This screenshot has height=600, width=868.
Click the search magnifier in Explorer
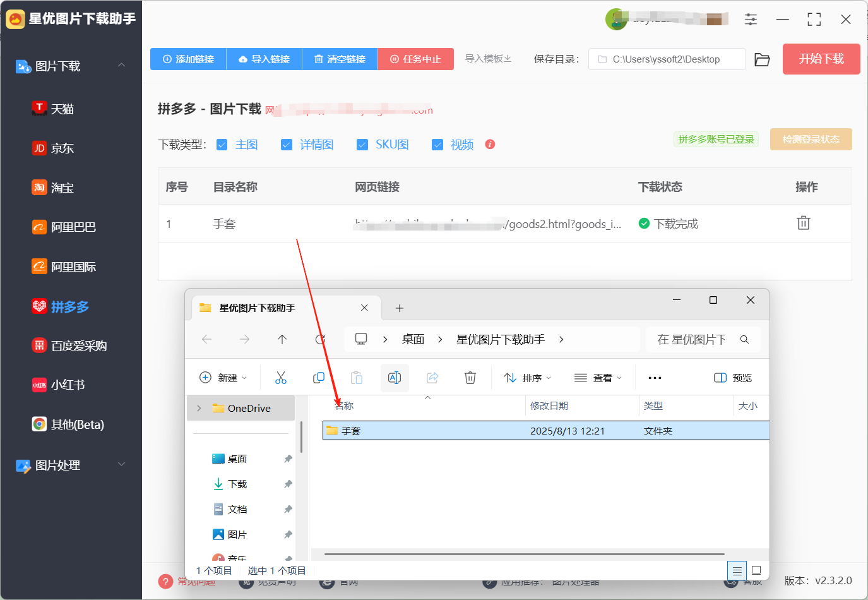pos(744,339)
